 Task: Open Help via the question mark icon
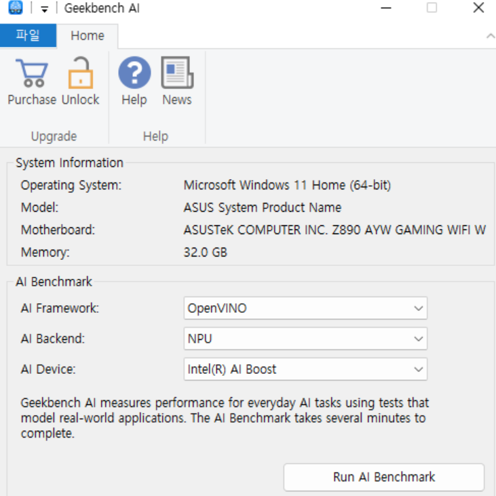click(134, 73)
